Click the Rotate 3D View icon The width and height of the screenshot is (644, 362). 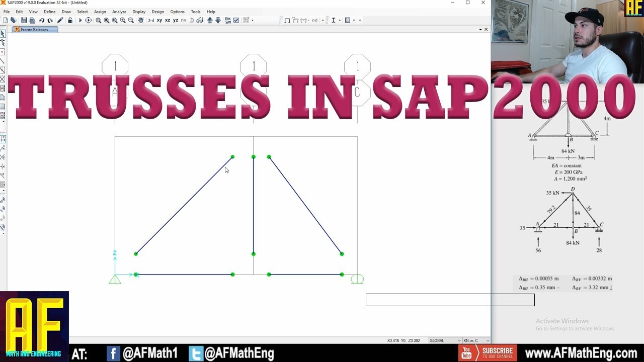192,20
